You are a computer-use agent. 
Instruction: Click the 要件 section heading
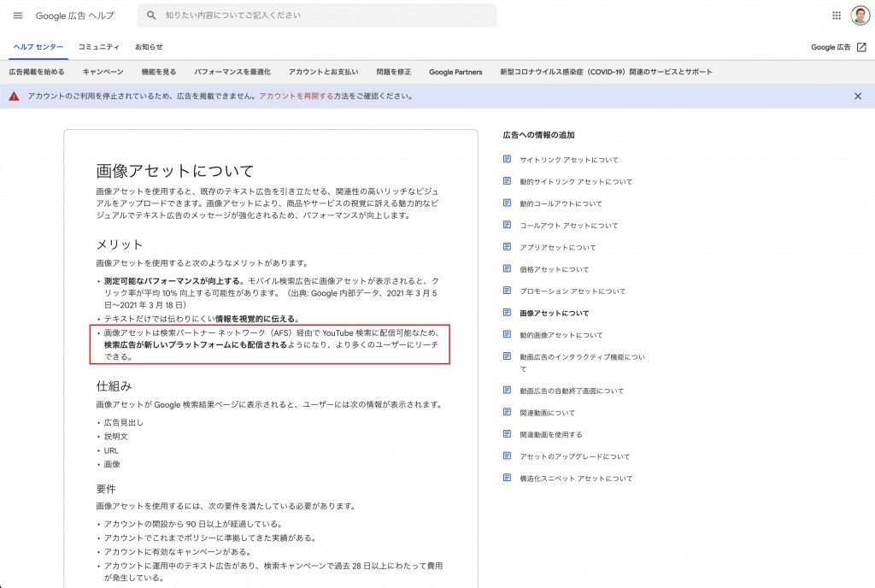pyautogui.click(x=106, y=489)
